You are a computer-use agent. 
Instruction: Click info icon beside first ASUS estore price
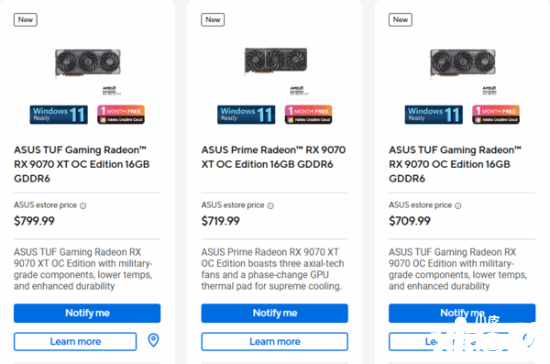click(x=83, y=206)
